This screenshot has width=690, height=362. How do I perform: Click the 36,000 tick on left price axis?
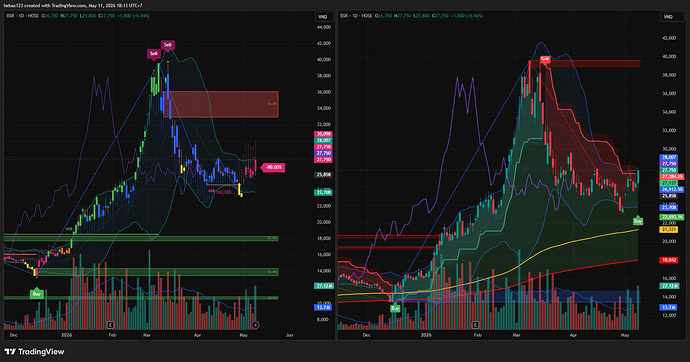click(323, 92)
